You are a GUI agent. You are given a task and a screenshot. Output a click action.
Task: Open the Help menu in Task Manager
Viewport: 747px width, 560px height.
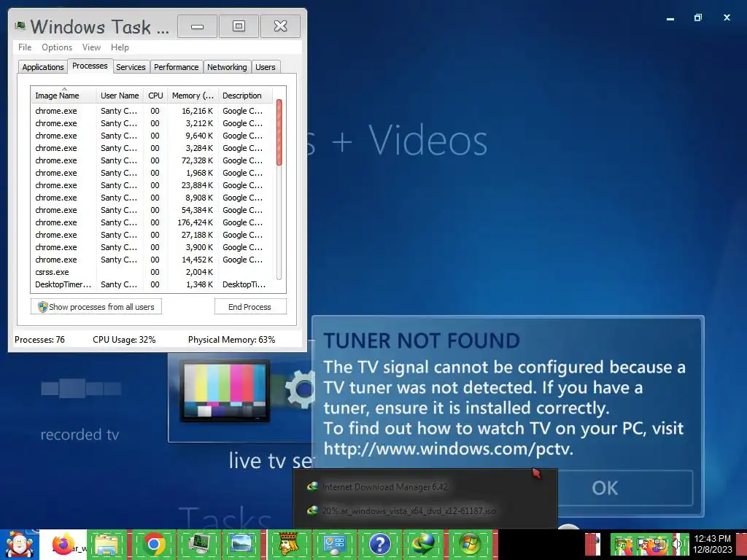click(120, 47)
